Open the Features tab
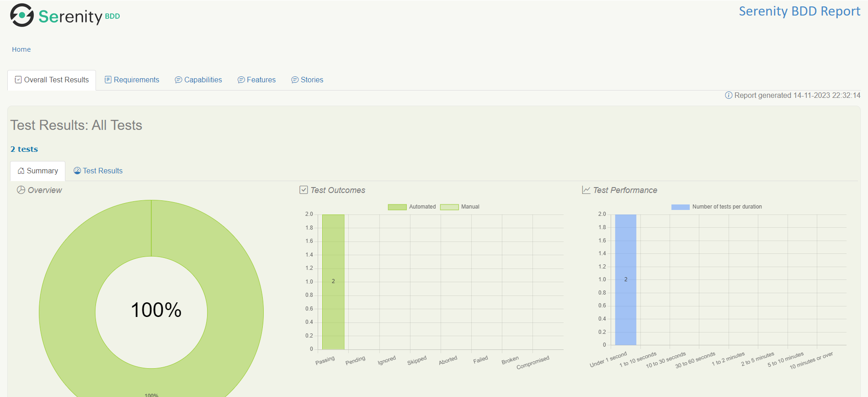 coord(256,80)
